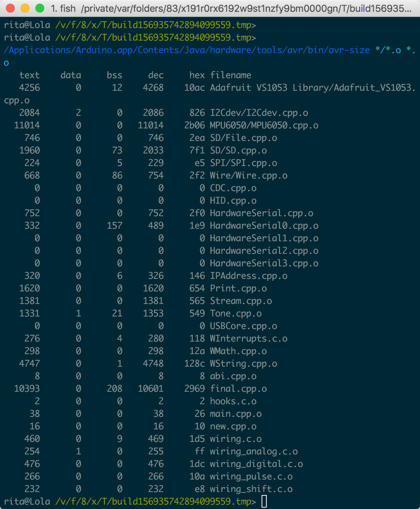The height and width of the screenshot is (509, 420).
Task: Click the I2Cdev/I2Cdev.cpp.o entry
Action: tap(259, 113)
